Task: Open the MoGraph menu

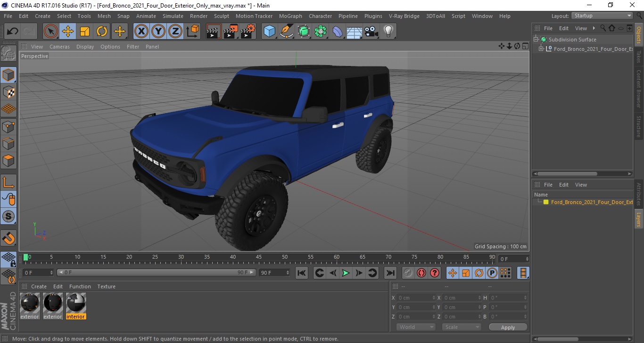Action: tap(290, 16)
